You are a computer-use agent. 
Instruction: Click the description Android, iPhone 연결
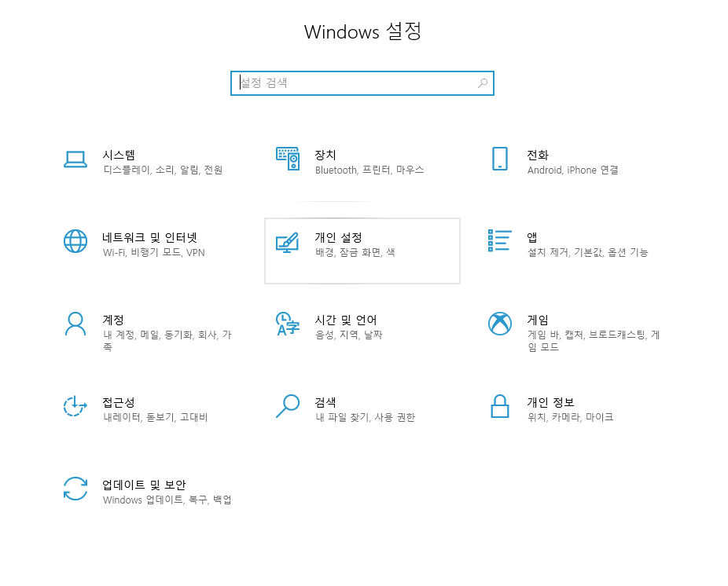(x=573, y=170)
